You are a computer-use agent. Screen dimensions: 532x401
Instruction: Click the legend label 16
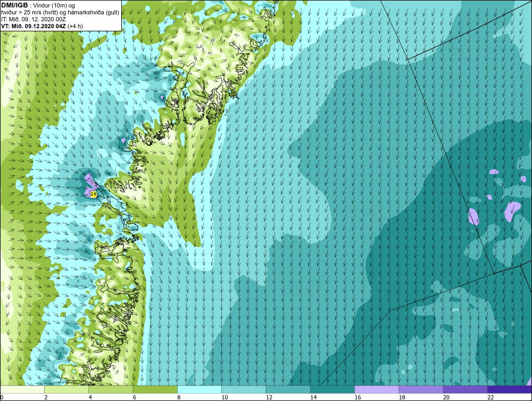pyautogui.click(x=358, y=397)
